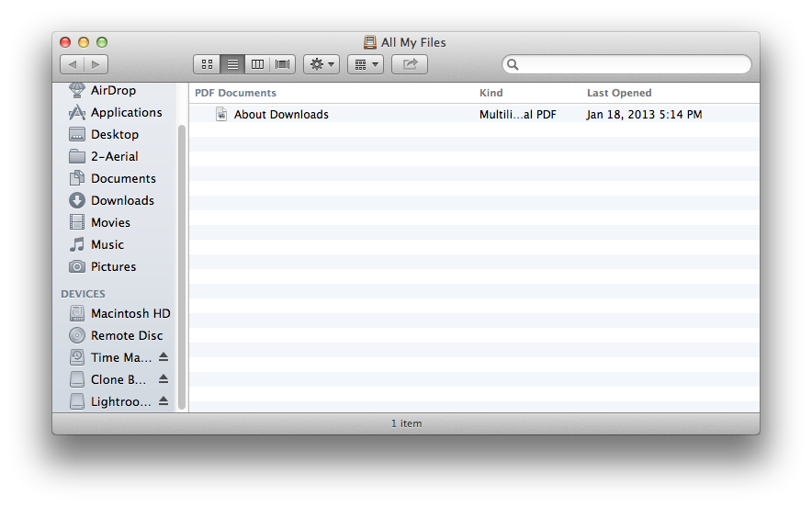Click the DEVICES section header
The image size is (812, 507).
pos(83,294)
